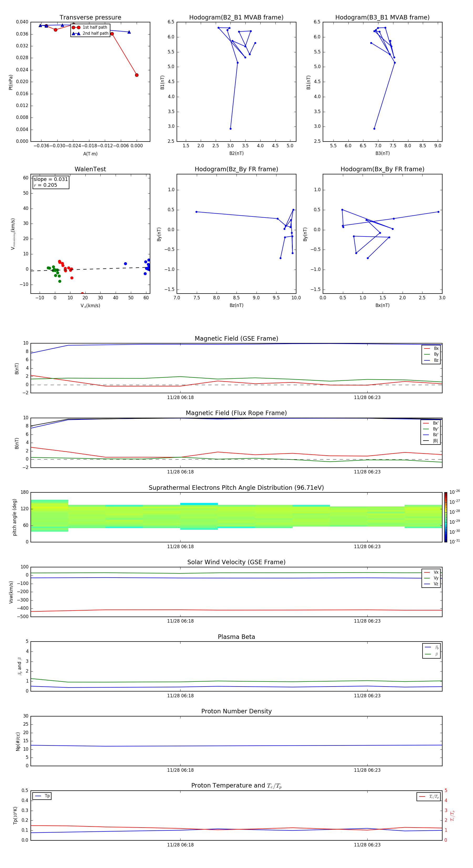Click the 'Transverse pressure' plot title
This screenshot has height=868, width=473.
(90, 18)
